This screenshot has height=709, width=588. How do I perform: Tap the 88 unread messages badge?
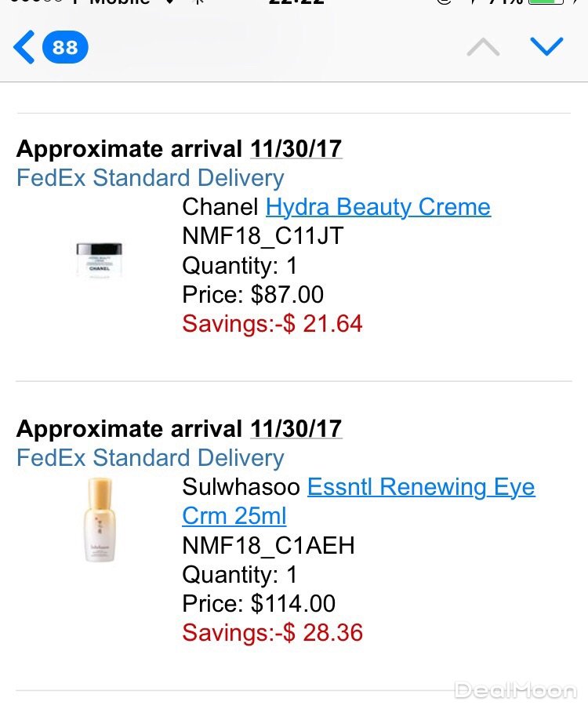65,48
